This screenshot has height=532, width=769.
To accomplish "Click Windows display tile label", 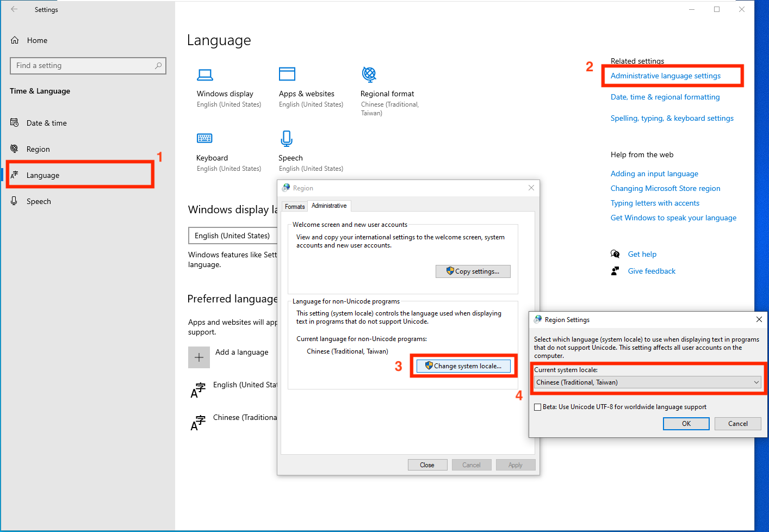I will (x=225, y=94).
